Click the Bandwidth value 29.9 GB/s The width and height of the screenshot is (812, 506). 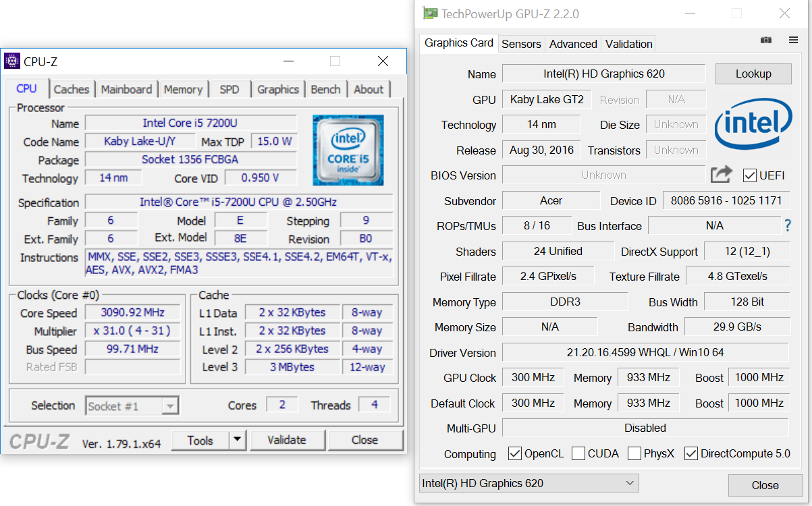coord(737,327)
